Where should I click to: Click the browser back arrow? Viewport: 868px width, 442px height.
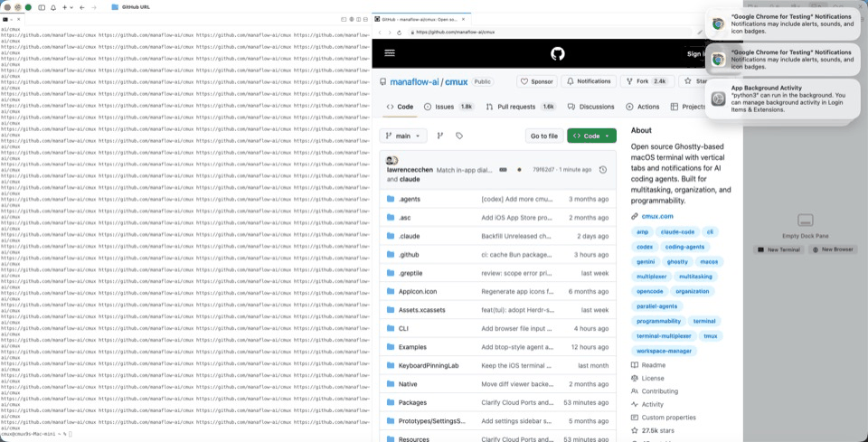pos(380,33)
